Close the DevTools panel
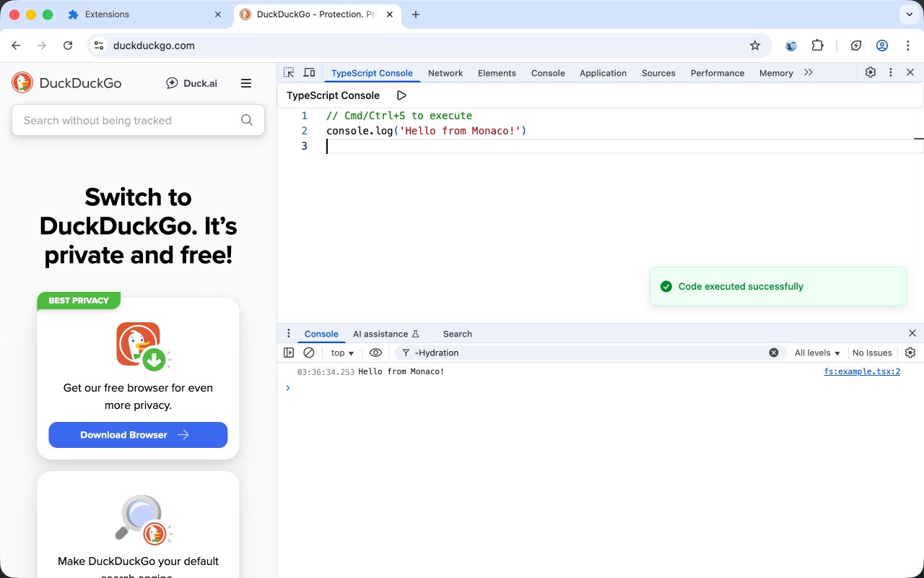 point(910,72)
